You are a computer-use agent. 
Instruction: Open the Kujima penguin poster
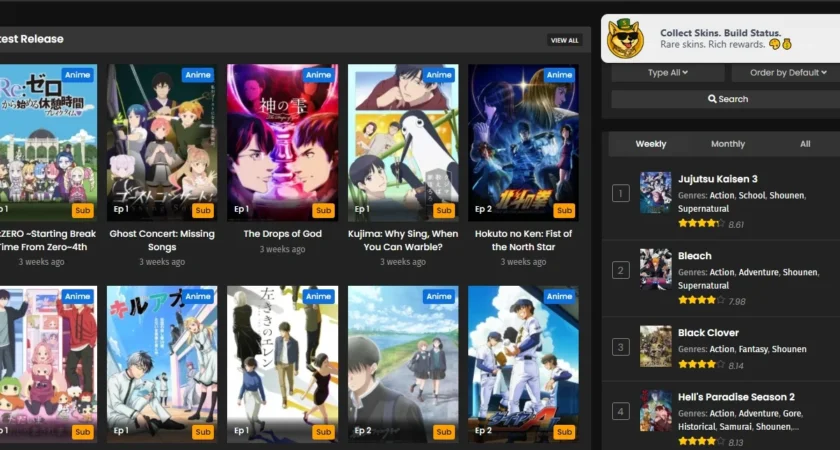(403, 142)
